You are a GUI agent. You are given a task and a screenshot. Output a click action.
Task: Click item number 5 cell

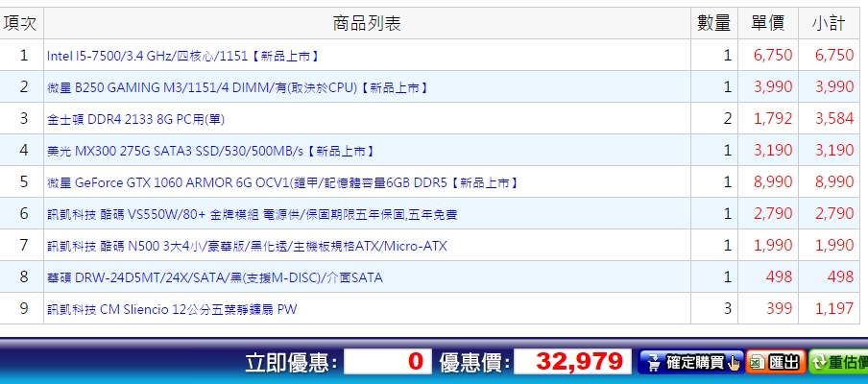(23, 182)
